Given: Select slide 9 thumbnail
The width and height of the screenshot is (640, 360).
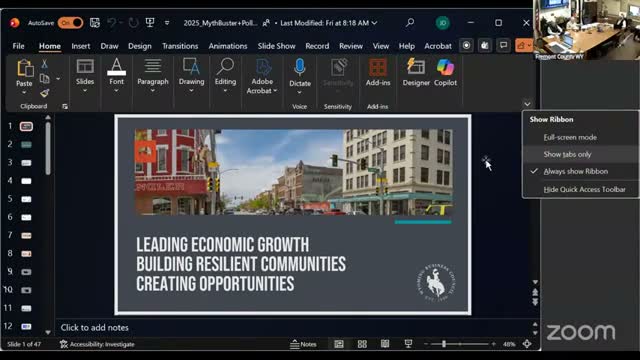Looking at the screenshot, I should pyautogui.click(x=26, y=272).
